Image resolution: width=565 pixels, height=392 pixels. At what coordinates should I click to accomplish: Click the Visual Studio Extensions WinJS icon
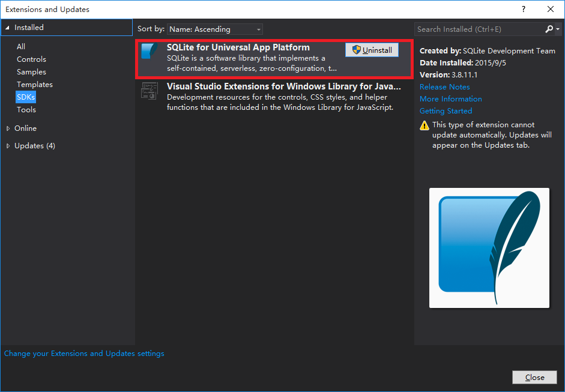[x=149, y=91]
